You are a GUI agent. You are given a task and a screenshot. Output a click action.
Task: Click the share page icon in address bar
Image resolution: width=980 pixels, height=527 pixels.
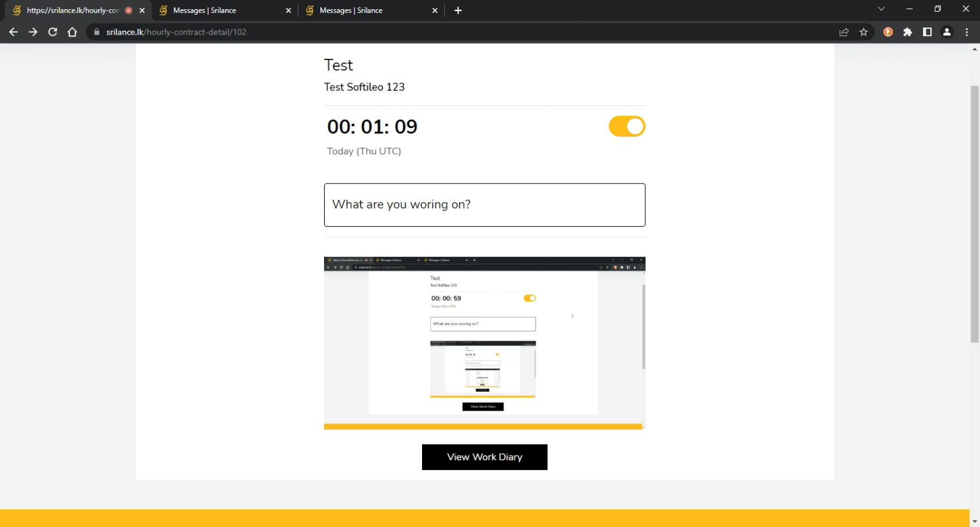coord(844,32)
